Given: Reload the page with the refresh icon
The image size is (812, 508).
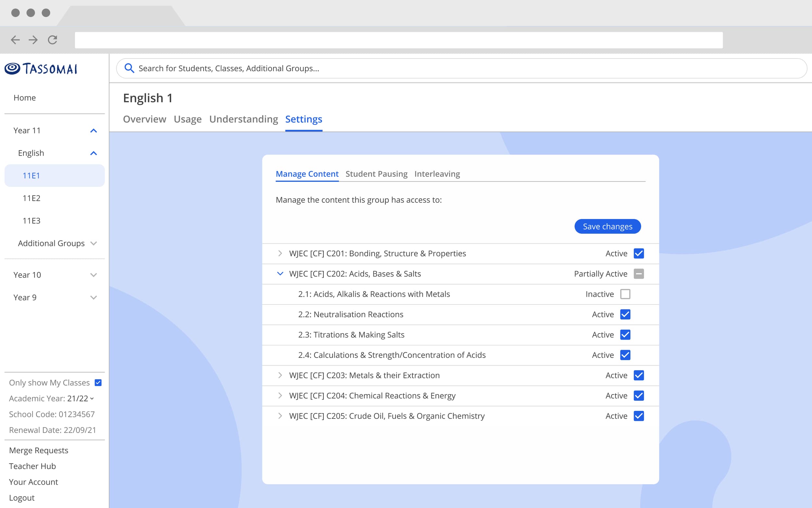Looking at the screenshot, I should pyautogui.click(x=52, y=40).
